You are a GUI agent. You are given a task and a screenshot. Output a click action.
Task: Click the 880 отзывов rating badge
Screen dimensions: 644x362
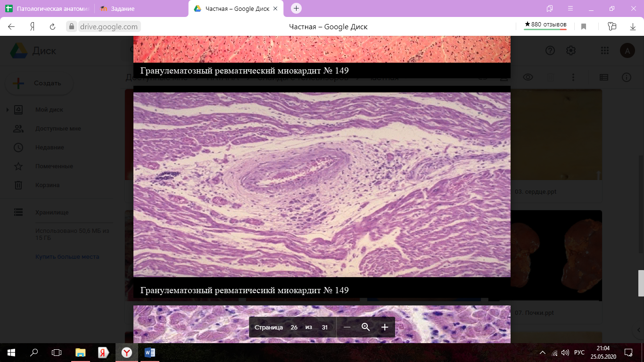[x=545, y=25]
